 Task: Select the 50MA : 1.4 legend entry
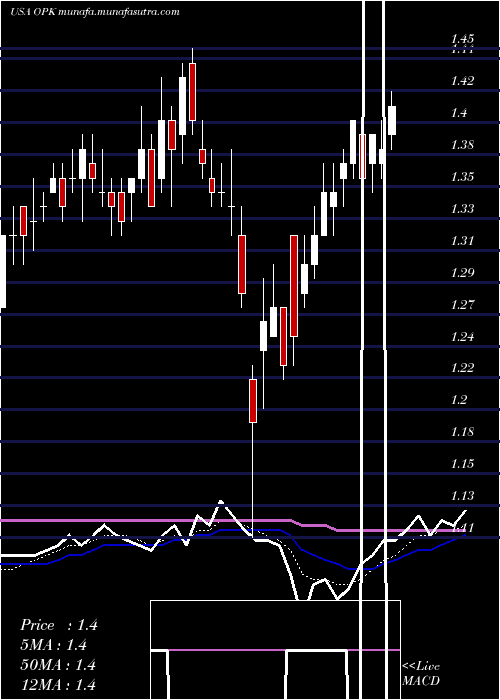[x=58, y=665]
